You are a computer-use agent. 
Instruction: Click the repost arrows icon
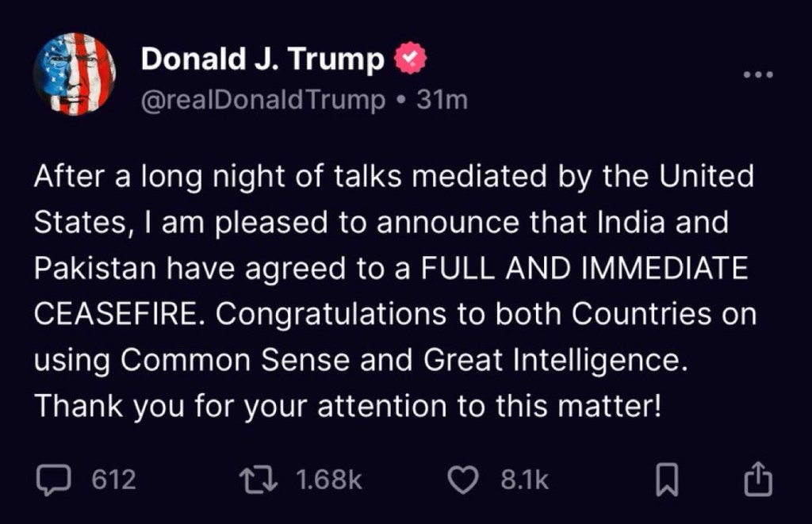[x=260, y=480]
